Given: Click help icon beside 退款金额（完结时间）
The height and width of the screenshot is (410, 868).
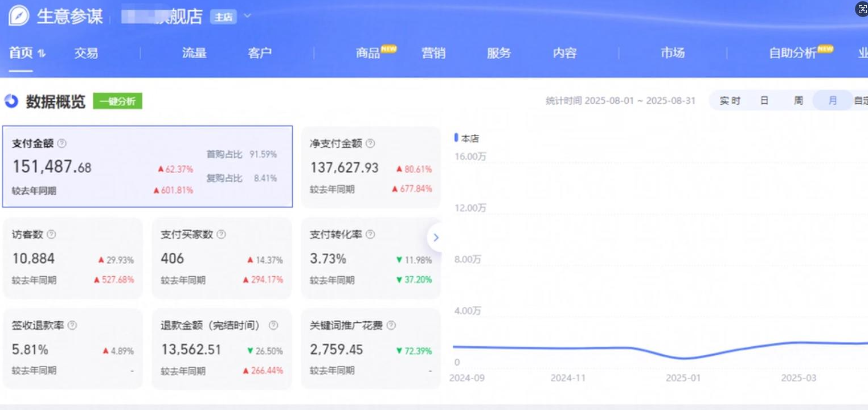Looking at the screenshot, I should [x=273, y=325].
